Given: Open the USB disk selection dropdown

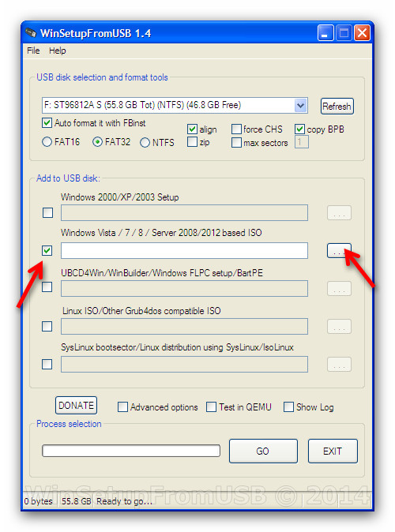Looking at the screenshot, I should click(x=300, y=106).
